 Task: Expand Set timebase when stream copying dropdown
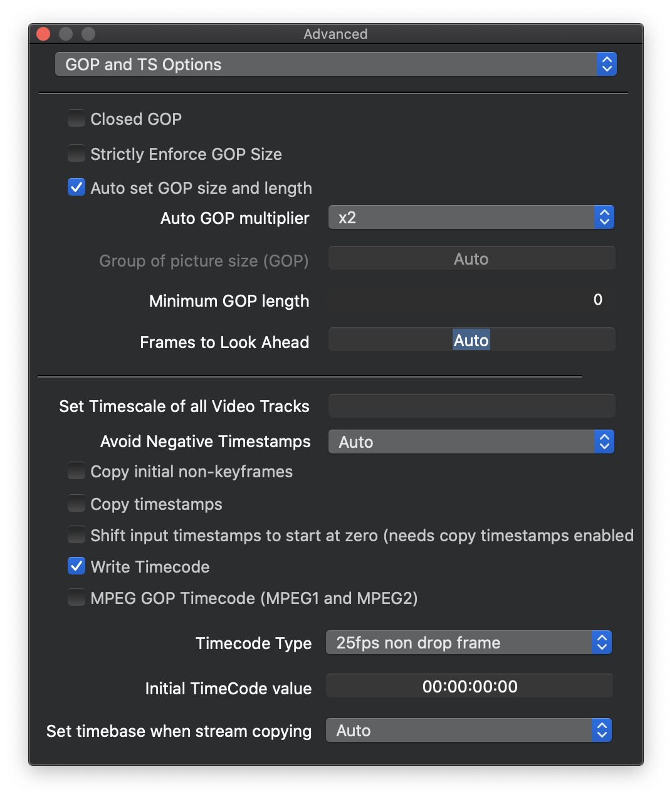point(468,731)
